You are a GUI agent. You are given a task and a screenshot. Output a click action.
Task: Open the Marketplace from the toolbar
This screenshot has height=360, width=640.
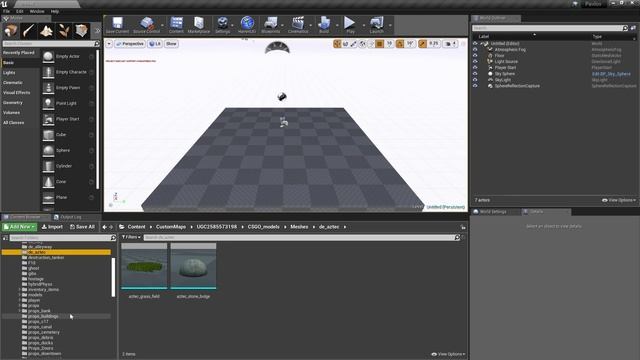(x=199, y=25)
